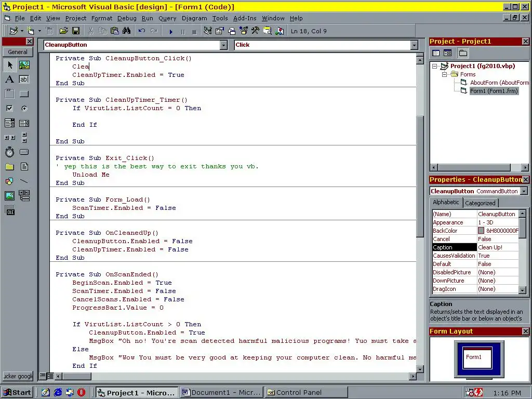Image resolution: width=532 pixels, height=399 pixels.
Task: Click the Form1 preview in Form Layout
Action: [477, 358]
